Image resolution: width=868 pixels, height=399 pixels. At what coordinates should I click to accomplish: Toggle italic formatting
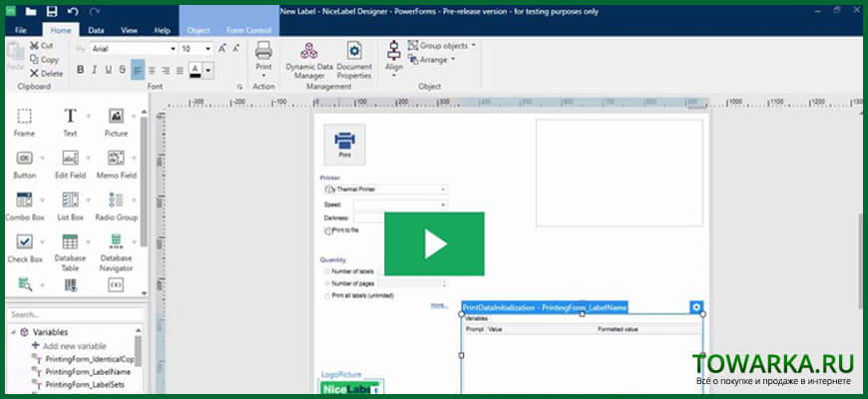(x=94, y=70)
